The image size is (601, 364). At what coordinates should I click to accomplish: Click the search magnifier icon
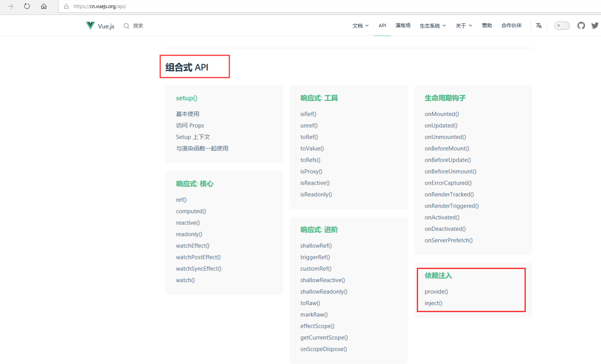click(x=127, y=26)
